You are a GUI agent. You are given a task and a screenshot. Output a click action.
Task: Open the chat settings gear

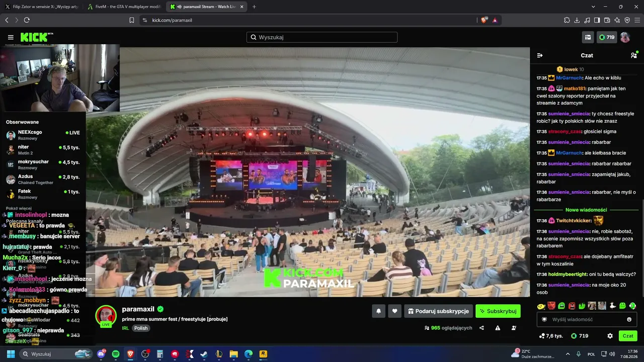click(x=610, y=336)
